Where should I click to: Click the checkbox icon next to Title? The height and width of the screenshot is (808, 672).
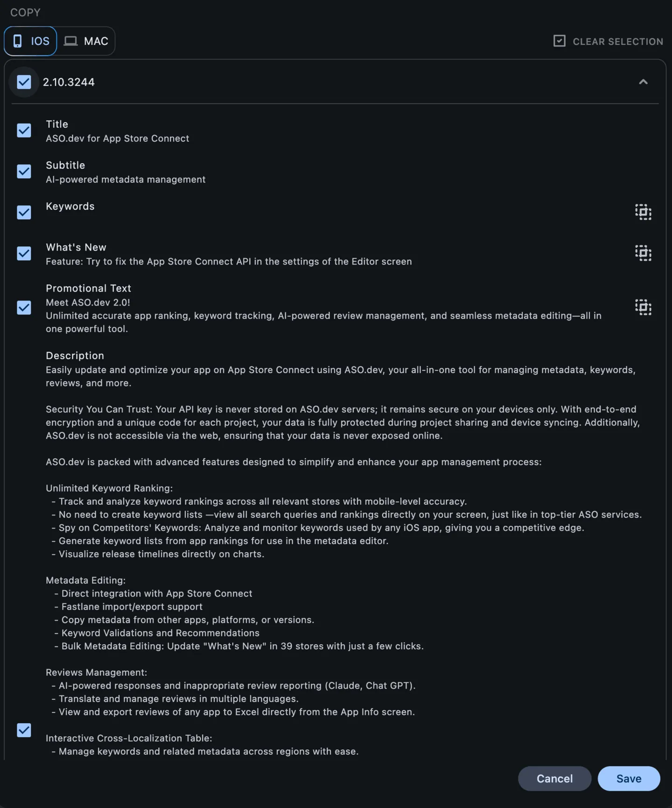pyautogui.click(x=24, y=131)
